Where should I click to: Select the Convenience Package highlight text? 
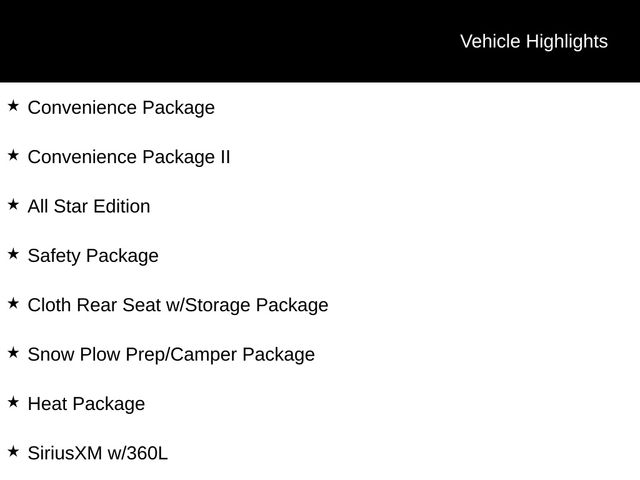tap(121, 107)
